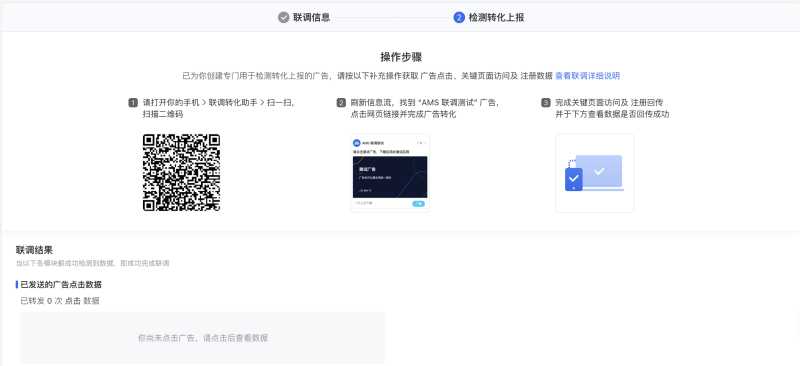Open the 查看联调详细说明 link

click(x=587, y=76)
